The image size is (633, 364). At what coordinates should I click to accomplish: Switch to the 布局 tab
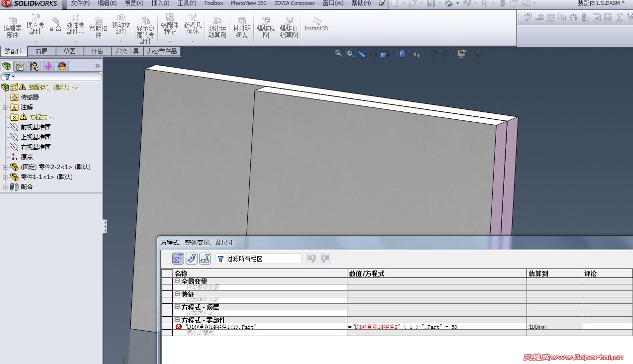pyautogui.click(x=42, y=51)
